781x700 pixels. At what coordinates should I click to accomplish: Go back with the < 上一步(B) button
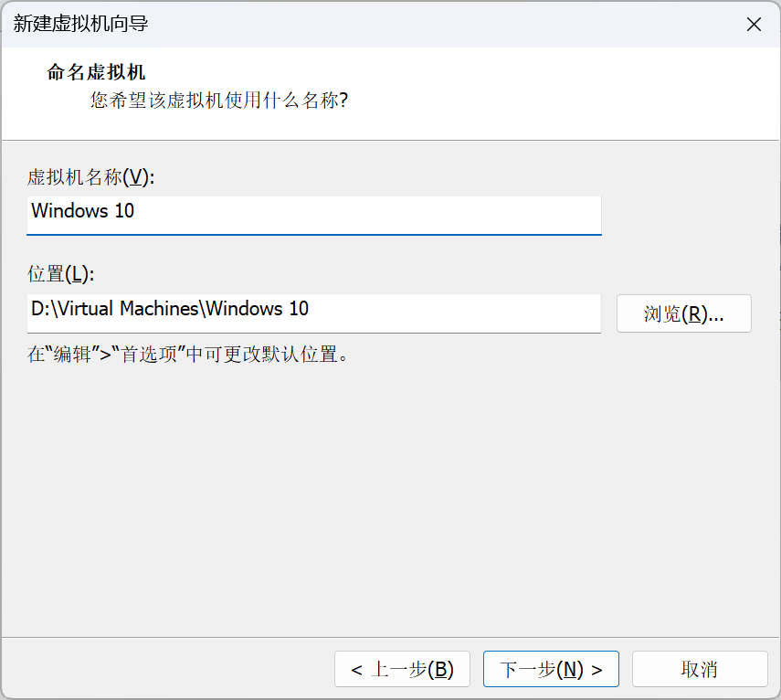pos(402,669)
